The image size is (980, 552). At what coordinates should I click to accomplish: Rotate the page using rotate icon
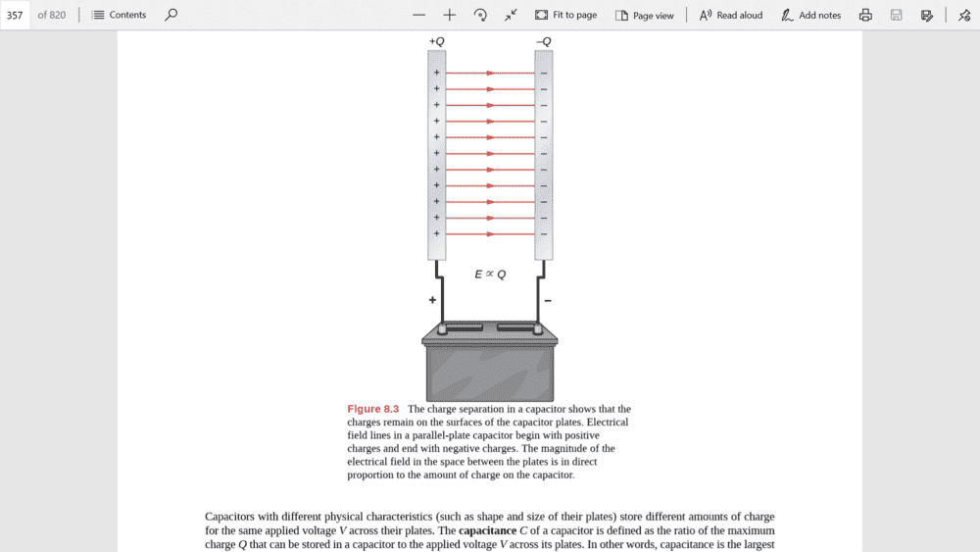tap(480, 15)
